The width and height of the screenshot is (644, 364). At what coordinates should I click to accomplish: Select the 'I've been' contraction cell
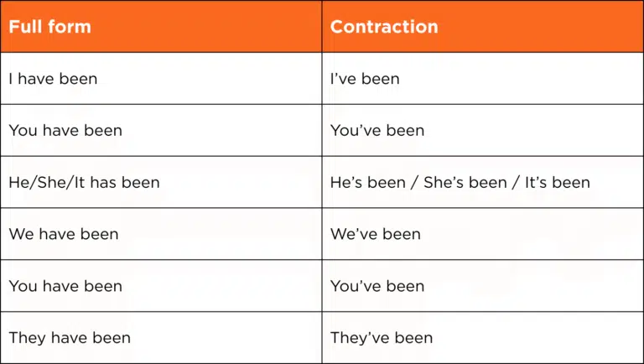(x=365, y=79)
